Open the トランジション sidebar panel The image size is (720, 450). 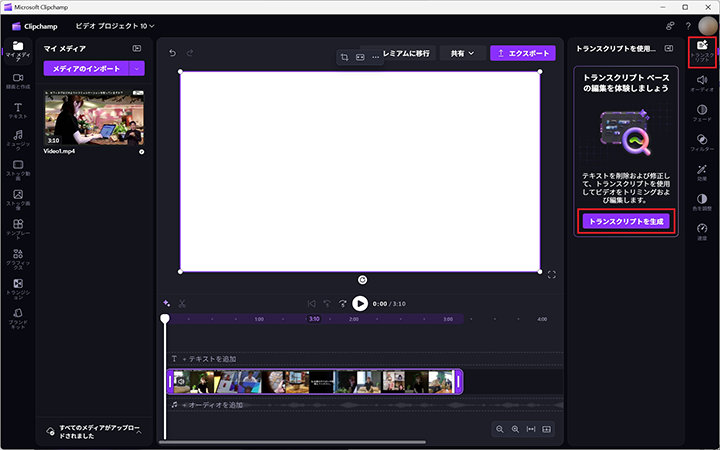(x=18, y=288)
